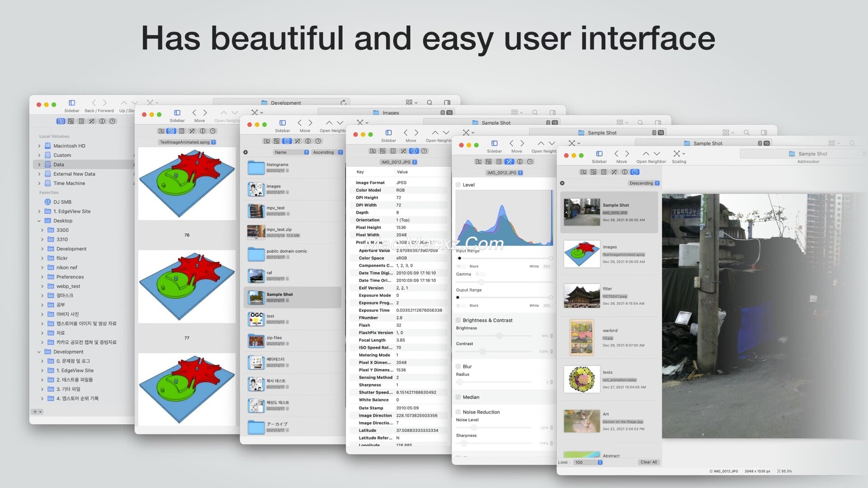Select the magic wand filter icon in front window
Image resolution: width=868 pixels, height=488 pixels.
(614, 172)
